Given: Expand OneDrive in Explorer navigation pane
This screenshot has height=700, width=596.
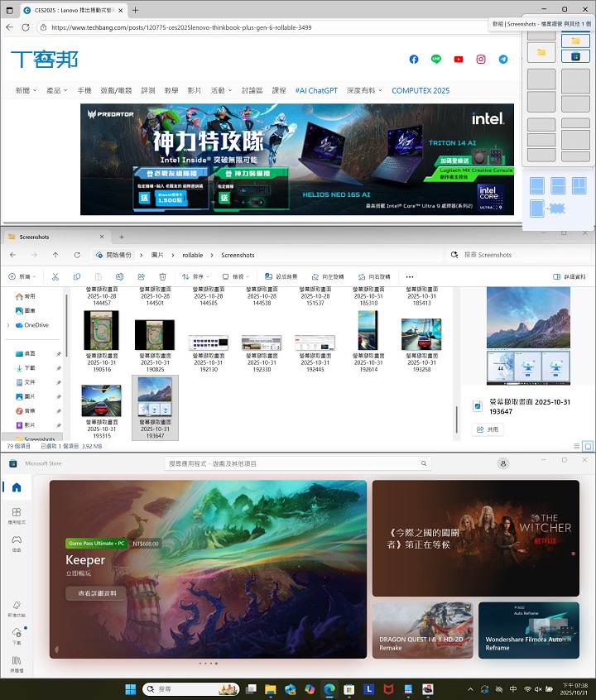Looking at the screenshot, I should [x=8, y=325].
